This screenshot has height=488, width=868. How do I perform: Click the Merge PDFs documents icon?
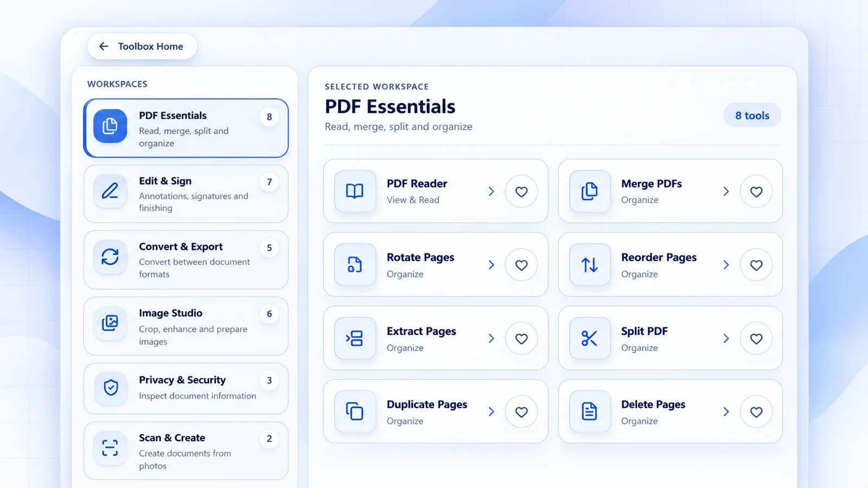coord(590,191)
